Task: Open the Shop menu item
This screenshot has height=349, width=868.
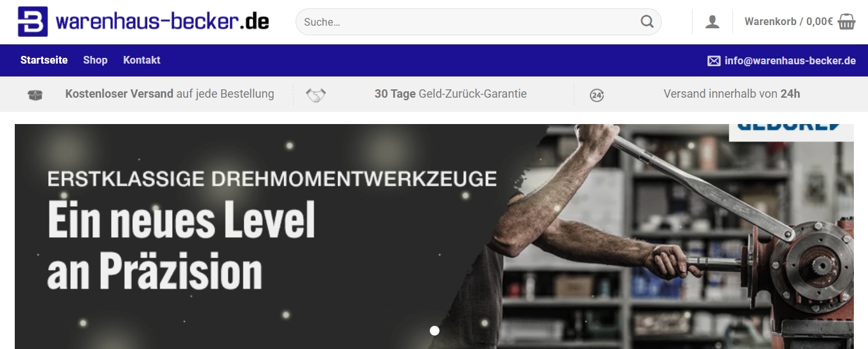Action: 95,60
